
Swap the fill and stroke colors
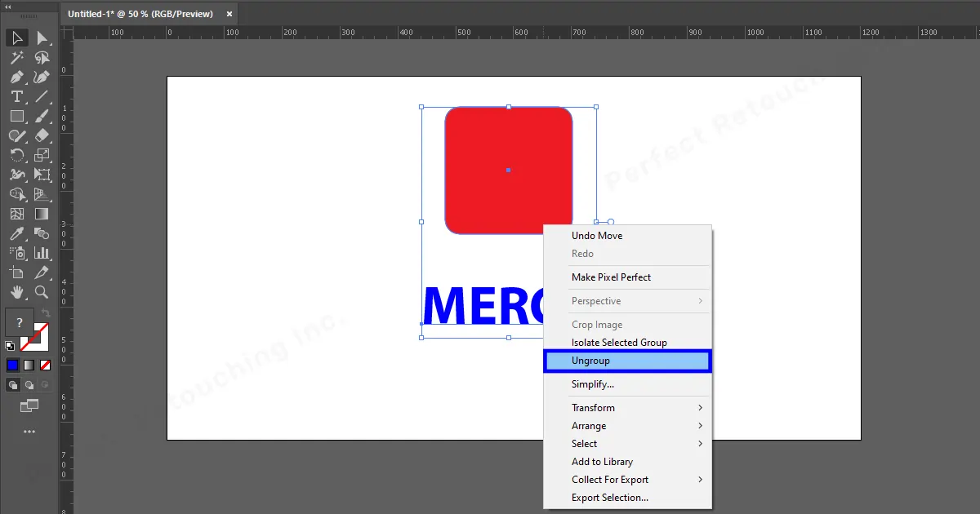[x=46, y=311]
